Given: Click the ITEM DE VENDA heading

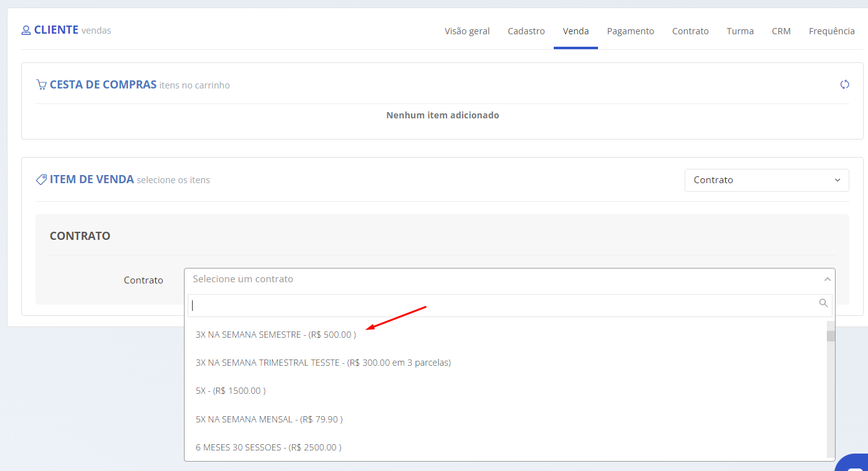Looking at the screenshot, I should [92, 179].
